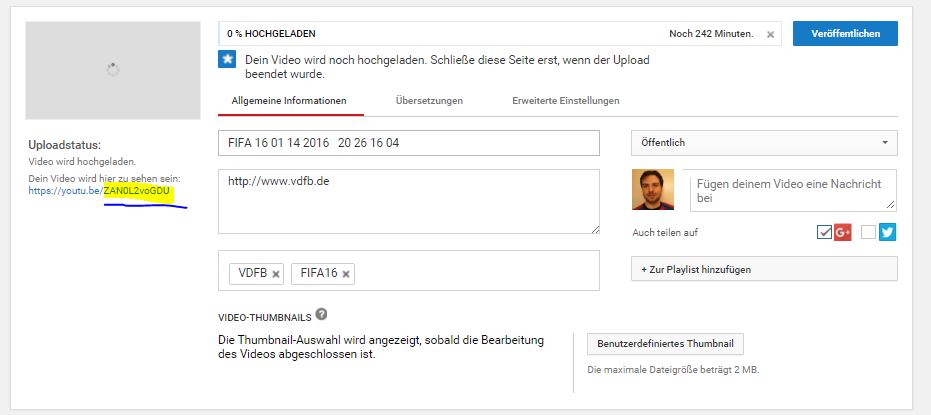Click Benutzerdefiniertes Thumbnail button
The width and height of the screenshot is (931, 415).
click(665, 344)
